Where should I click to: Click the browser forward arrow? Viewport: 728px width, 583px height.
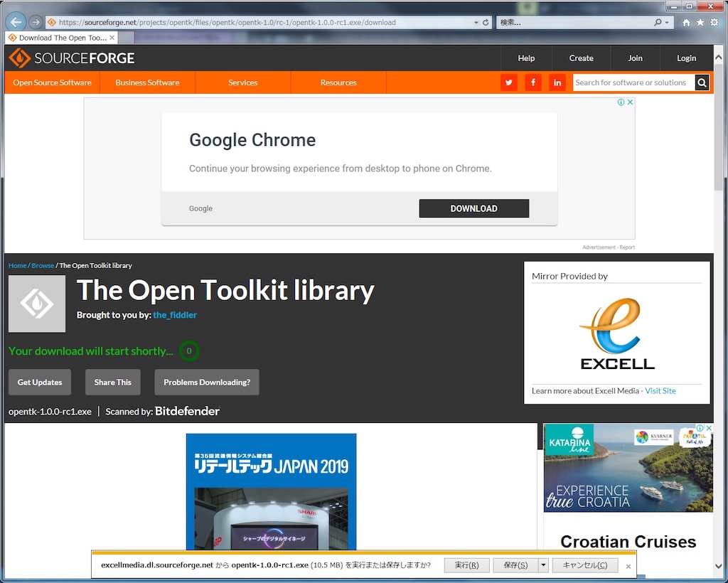(36, 22)
